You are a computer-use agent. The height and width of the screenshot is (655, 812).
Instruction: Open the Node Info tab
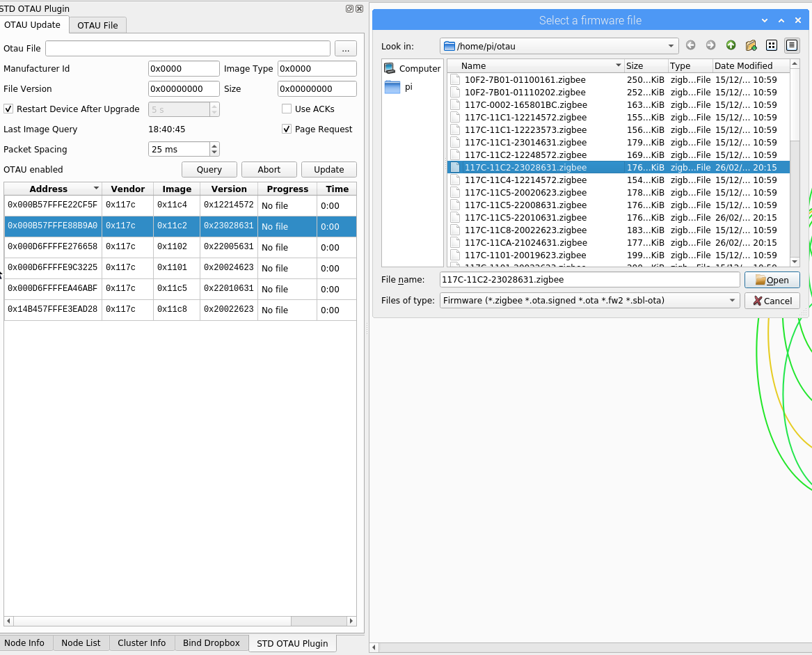click(24, 642)
